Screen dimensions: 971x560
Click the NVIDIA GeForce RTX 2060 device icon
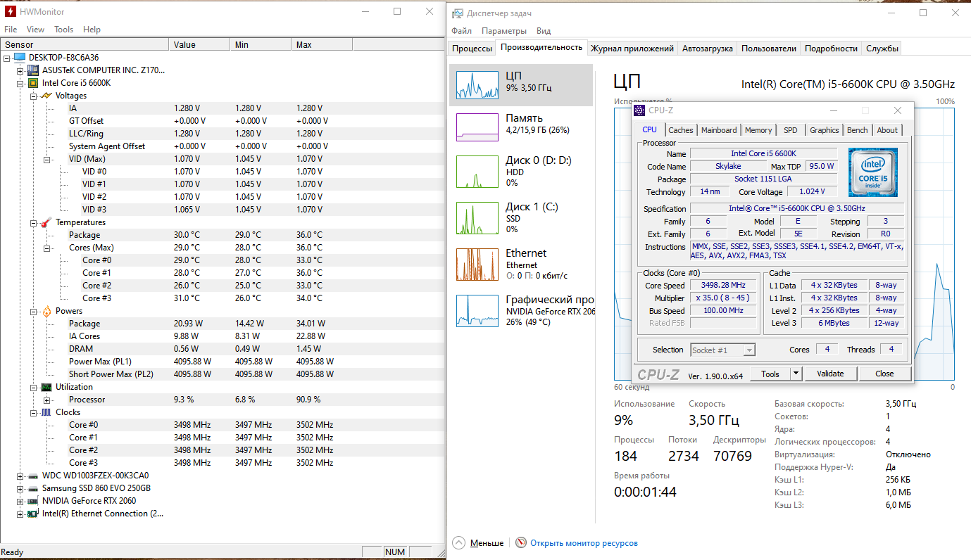[32, 501]
